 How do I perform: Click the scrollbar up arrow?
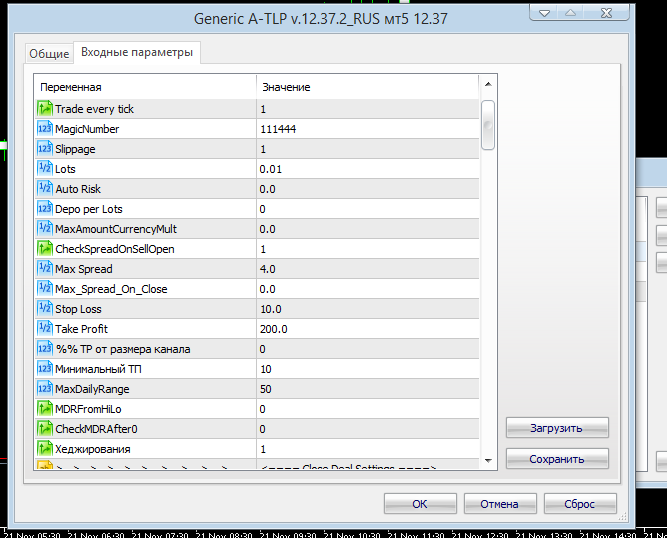click(x=488, y=84)
